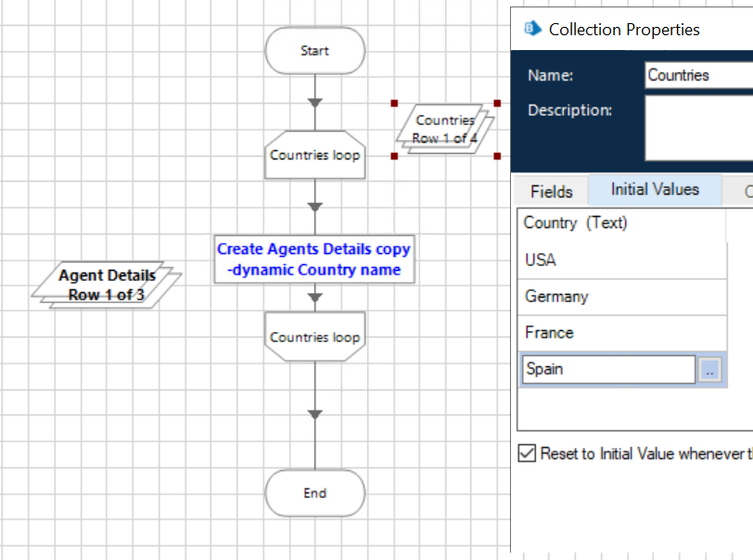Image resolution: width=753 pixels, height=560 pixels.
Task: Select the lower Countries loop end stage
Action: 315,337
